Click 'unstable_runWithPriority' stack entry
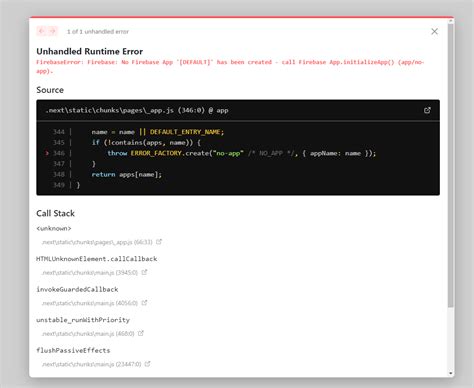 pos(83,320)
